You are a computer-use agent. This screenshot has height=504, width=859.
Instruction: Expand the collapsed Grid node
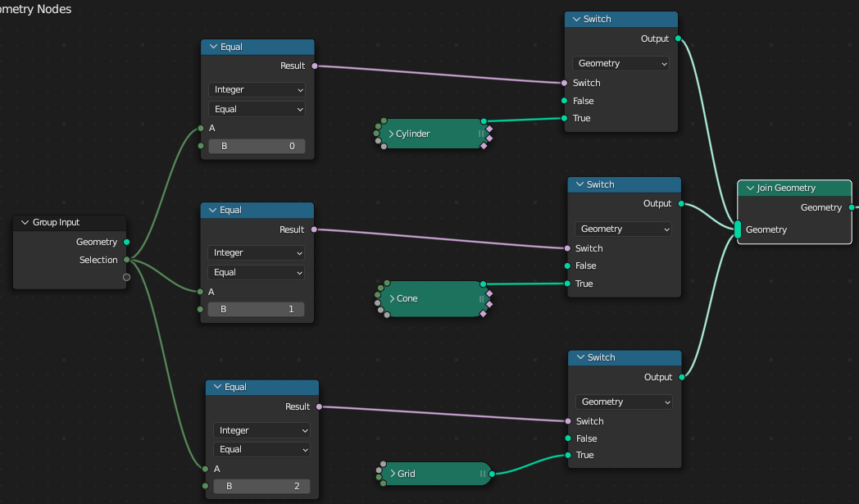tap(393, 474)
